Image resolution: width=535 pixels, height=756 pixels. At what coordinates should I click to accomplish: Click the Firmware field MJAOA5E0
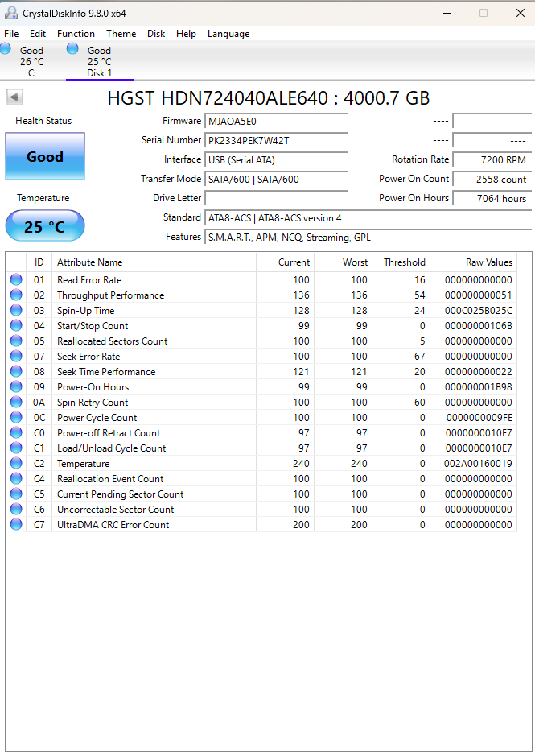point(276,122)
